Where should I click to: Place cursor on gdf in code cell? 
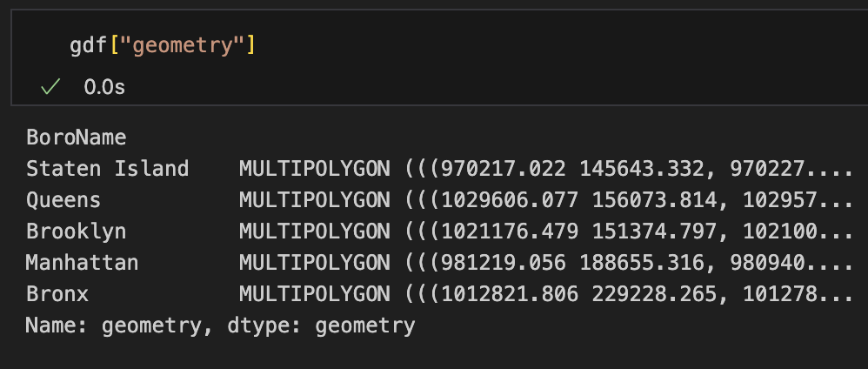(85, 44)
